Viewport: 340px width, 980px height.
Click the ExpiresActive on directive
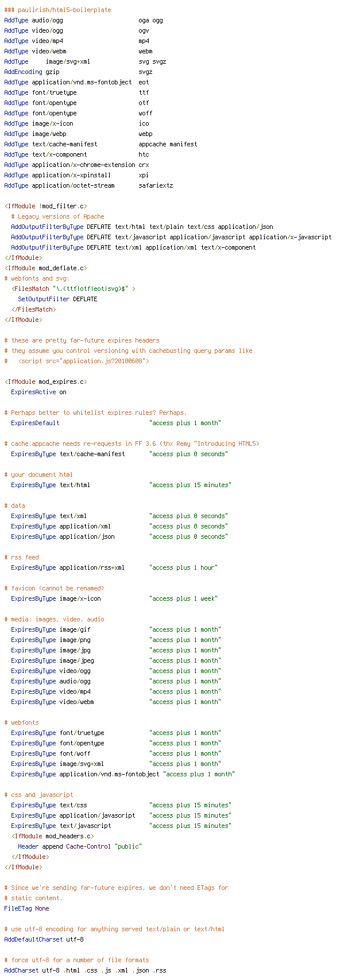tap(38, 392)
